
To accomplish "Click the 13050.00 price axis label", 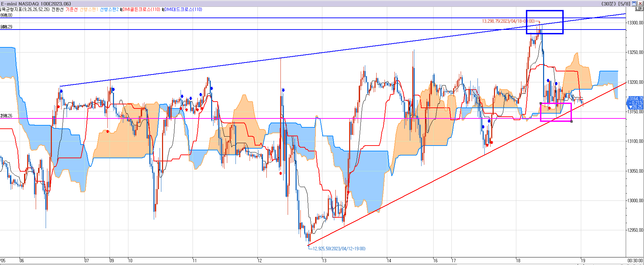I will pyautogui.click(x=635, y=171).
